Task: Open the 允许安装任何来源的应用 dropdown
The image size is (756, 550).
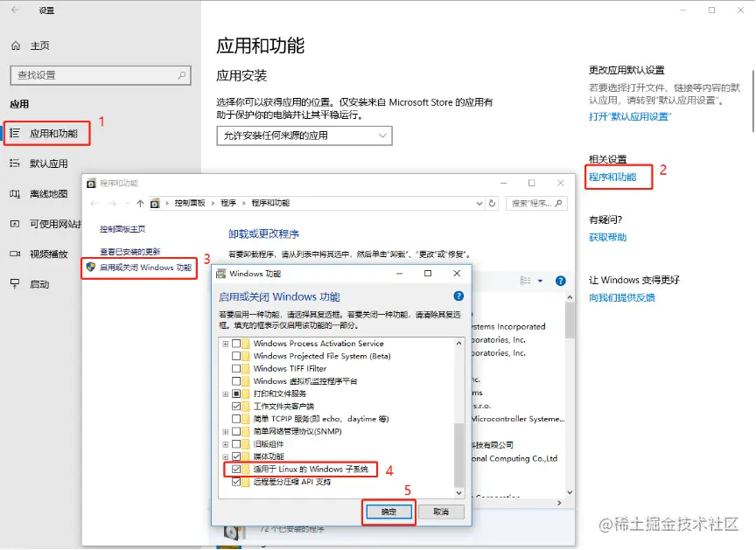Action: point(304,136)
